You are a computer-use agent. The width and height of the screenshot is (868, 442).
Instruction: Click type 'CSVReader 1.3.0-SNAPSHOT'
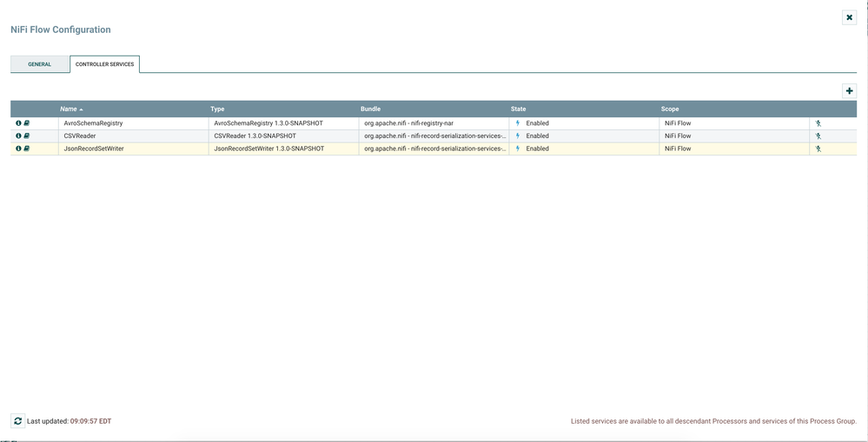point(255,135)
